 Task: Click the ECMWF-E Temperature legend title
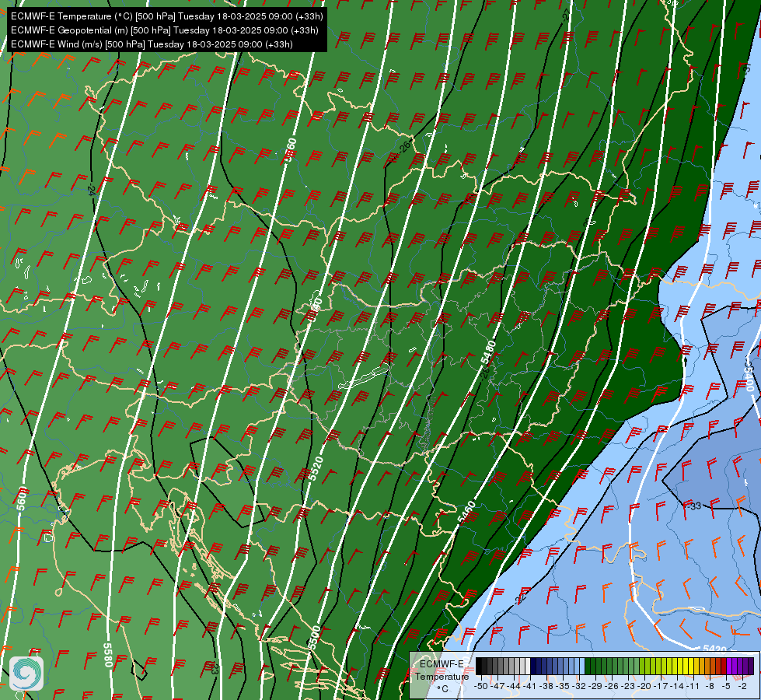coord(442,670)
